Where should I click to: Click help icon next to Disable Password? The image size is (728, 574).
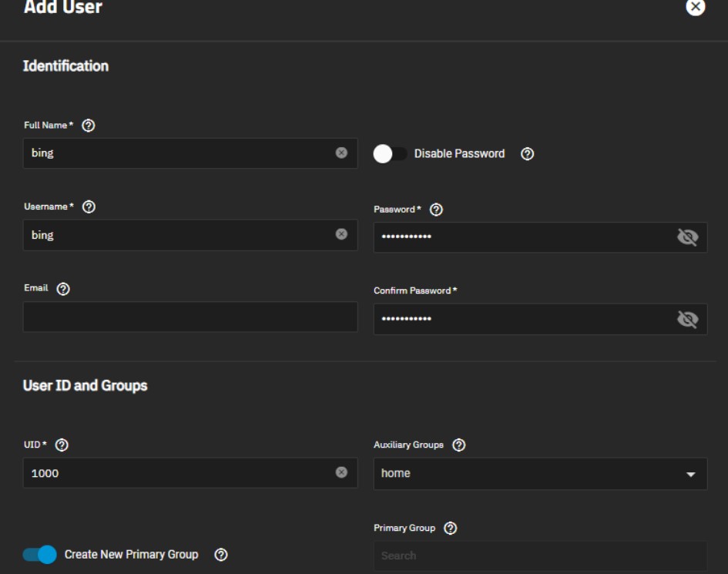527,154
